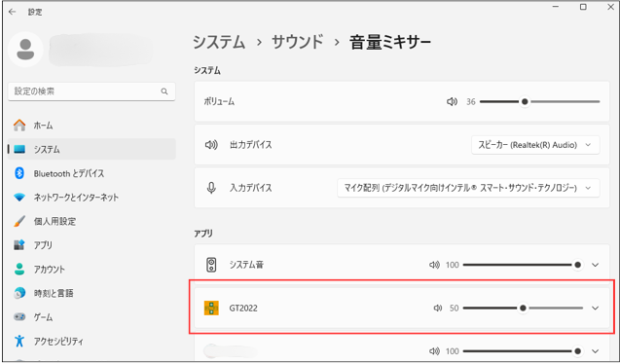
Task: Focus the 設定の検索 search field
Action: coord(91,91)
